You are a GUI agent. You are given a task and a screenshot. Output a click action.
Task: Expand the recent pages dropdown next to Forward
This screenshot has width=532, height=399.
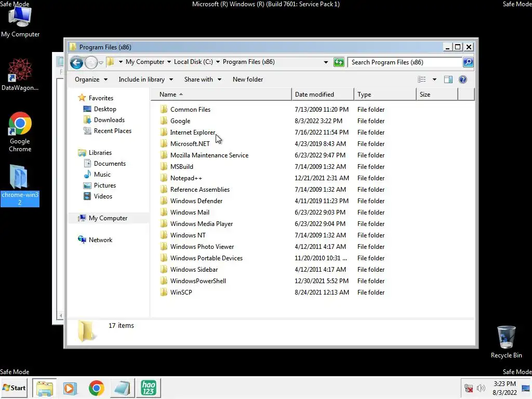tap(101, 62)
